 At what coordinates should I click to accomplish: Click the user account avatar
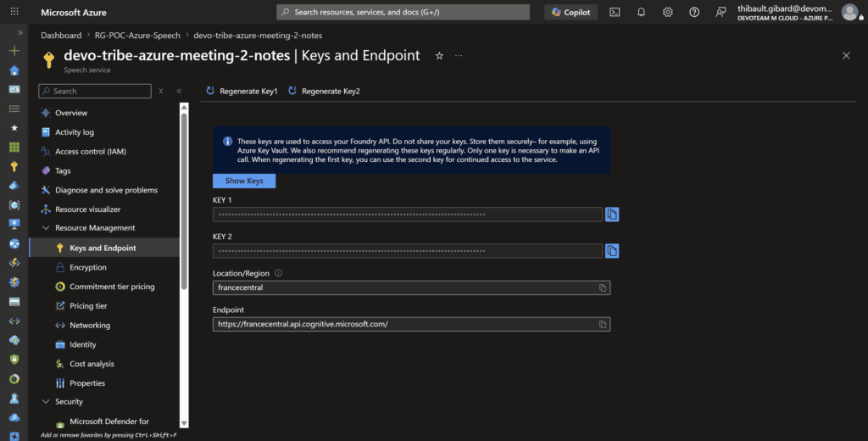point(849,12)
